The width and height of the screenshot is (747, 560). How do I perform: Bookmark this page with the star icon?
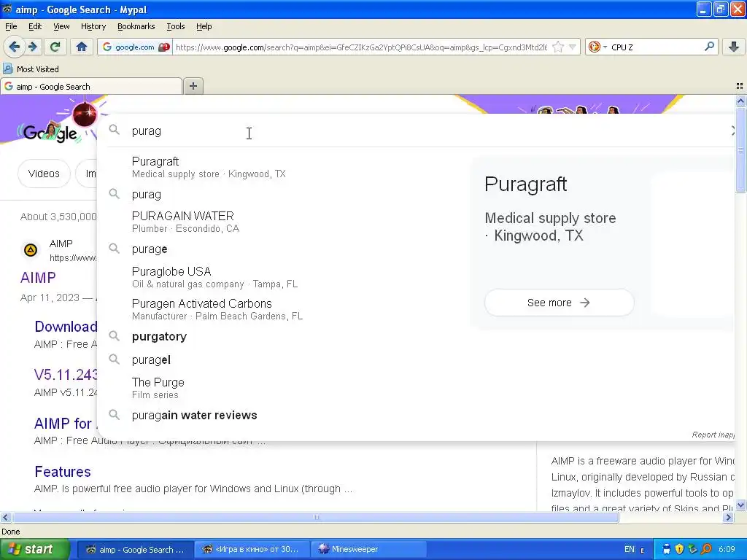click(558, 47)
